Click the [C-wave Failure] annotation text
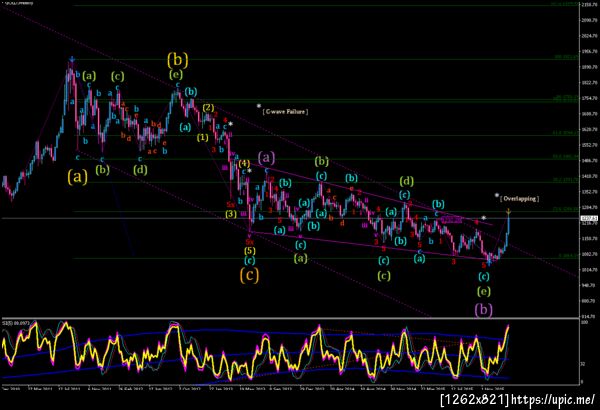600x410 pixels. (285, 111)
